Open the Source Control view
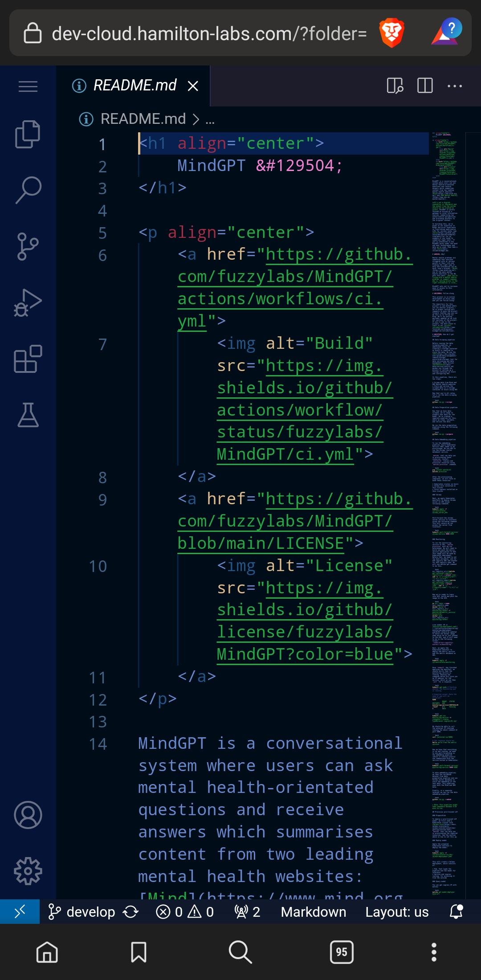 click(x=28, y=246)
